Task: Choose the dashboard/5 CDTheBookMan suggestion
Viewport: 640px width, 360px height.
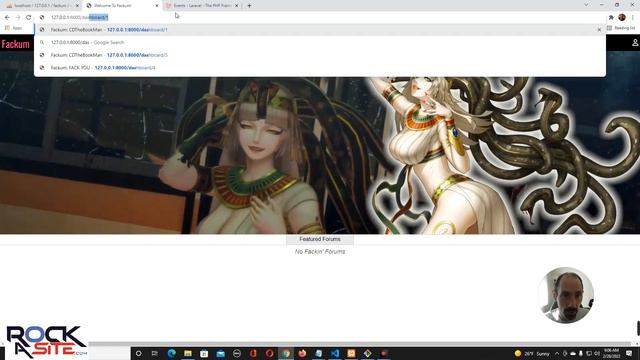Action: tap(320, 55)
